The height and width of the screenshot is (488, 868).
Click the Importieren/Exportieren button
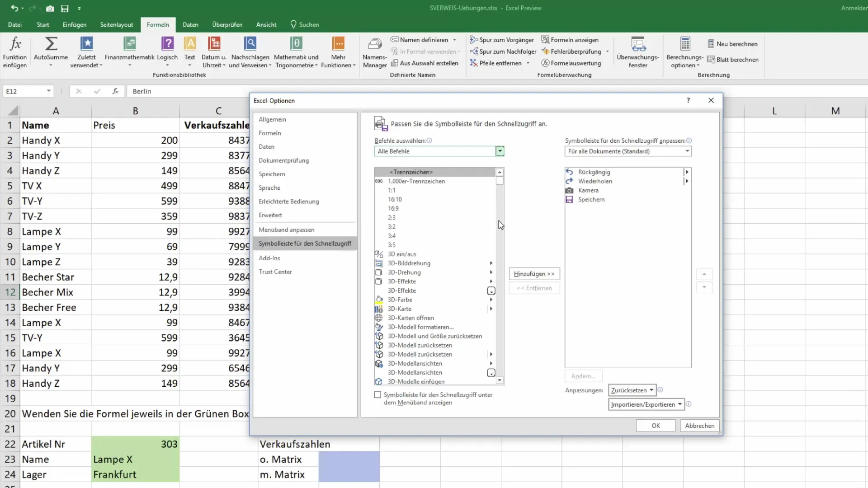[646, 404]
